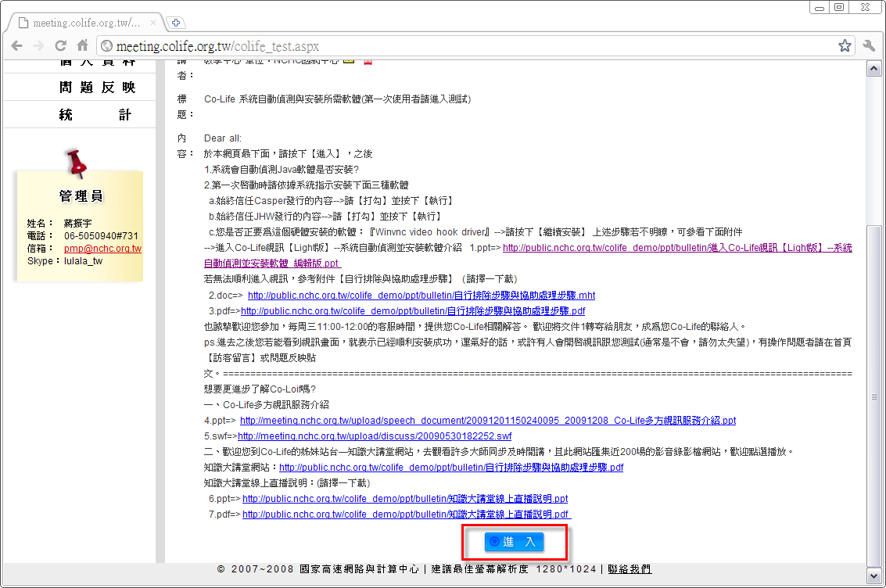
Task: Open the 7.pdf 知識大講堂線上直播說明 link
Action: [x=407, y=514]
